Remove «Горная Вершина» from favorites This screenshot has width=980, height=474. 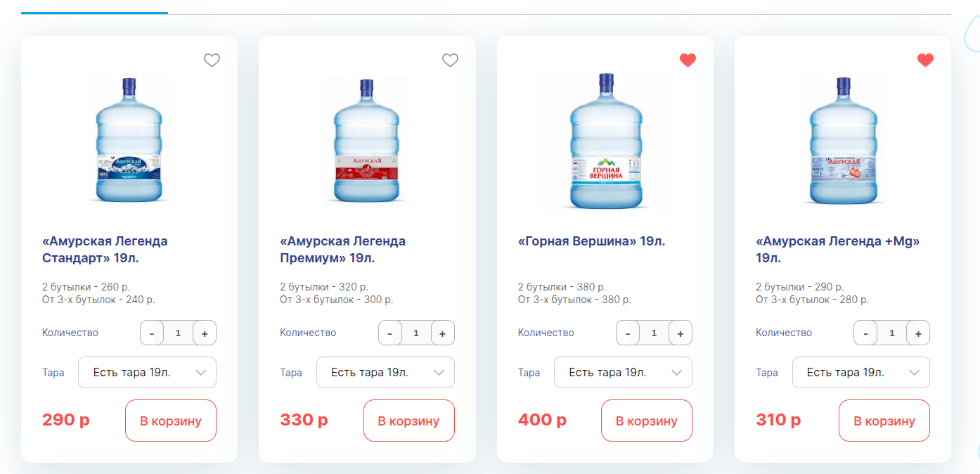click(x=688, y=60)
